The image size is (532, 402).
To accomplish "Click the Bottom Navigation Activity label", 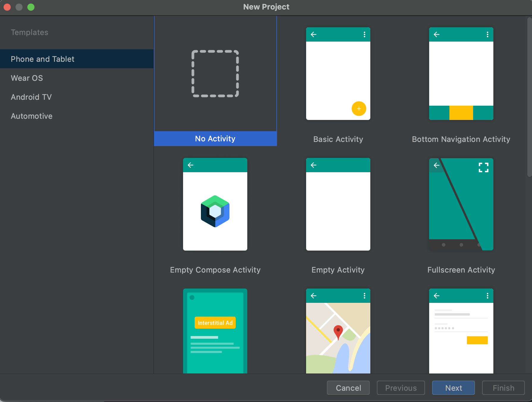I will [461, 139].
